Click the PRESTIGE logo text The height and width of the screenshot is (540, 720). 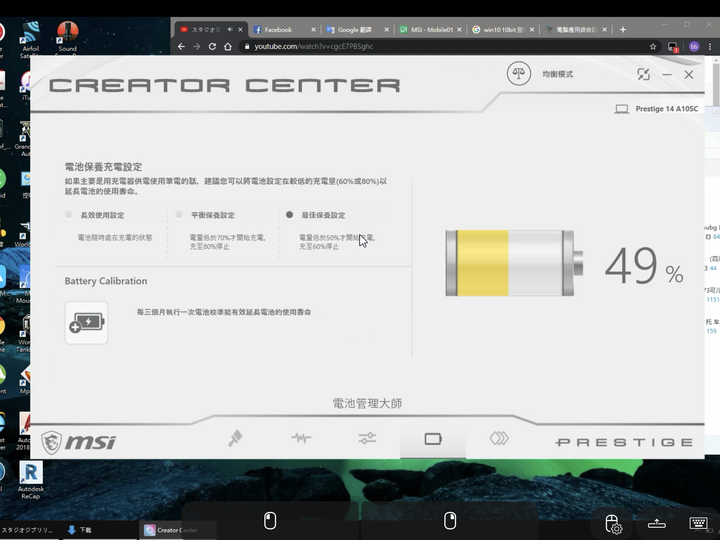coord(624,442)
